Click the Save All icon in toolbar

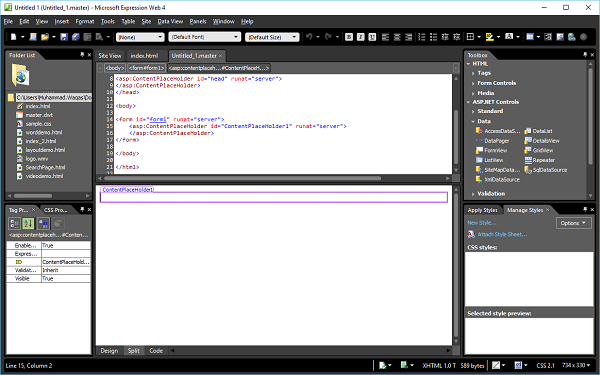point(75,37)
